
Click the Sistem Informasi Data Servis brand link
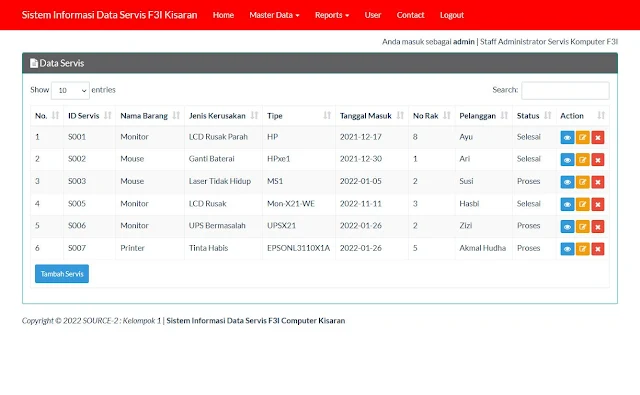109,15
